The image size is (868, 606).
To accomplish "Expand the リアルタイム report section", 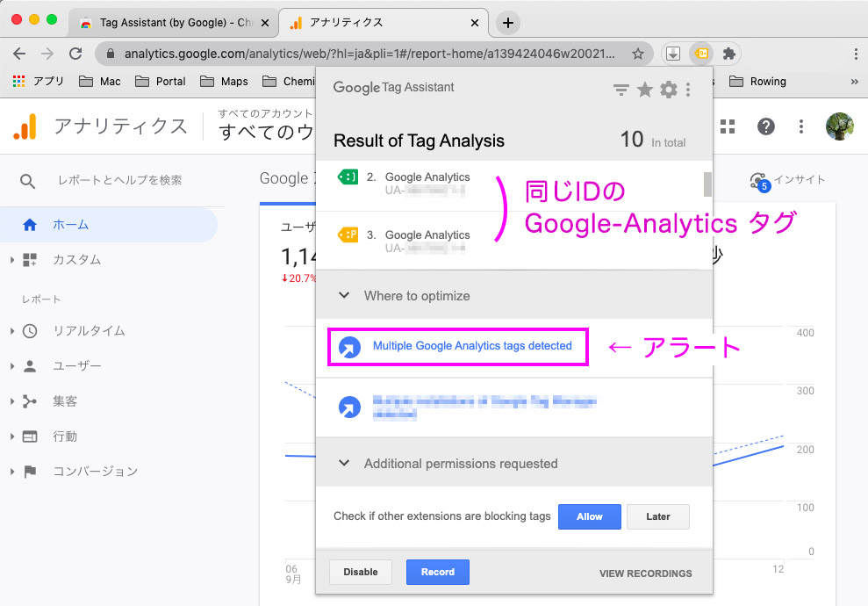I will (12, 331).
